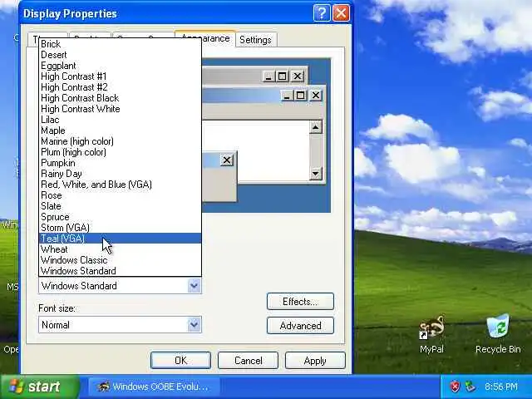The height and width of the screenshot is (399, 532).
Task: Select Windows Classic in the list
Action: click(x=120, y=260)
